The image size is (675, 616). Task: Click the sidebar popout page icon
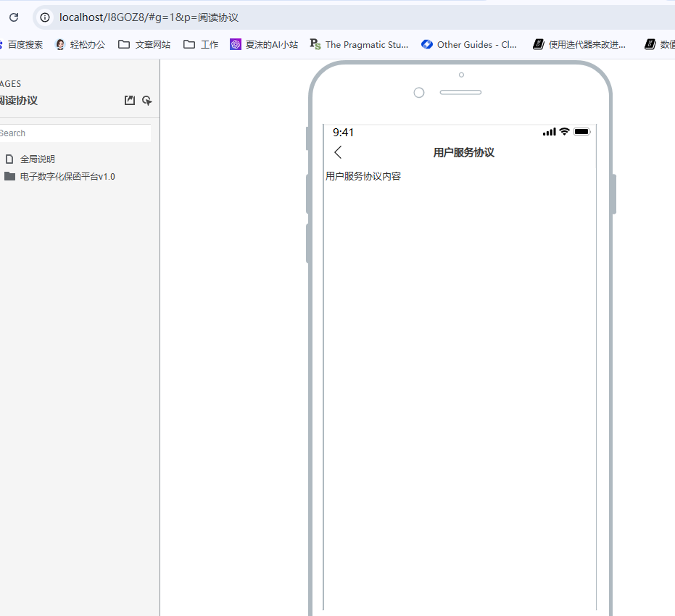coord(130,100)
